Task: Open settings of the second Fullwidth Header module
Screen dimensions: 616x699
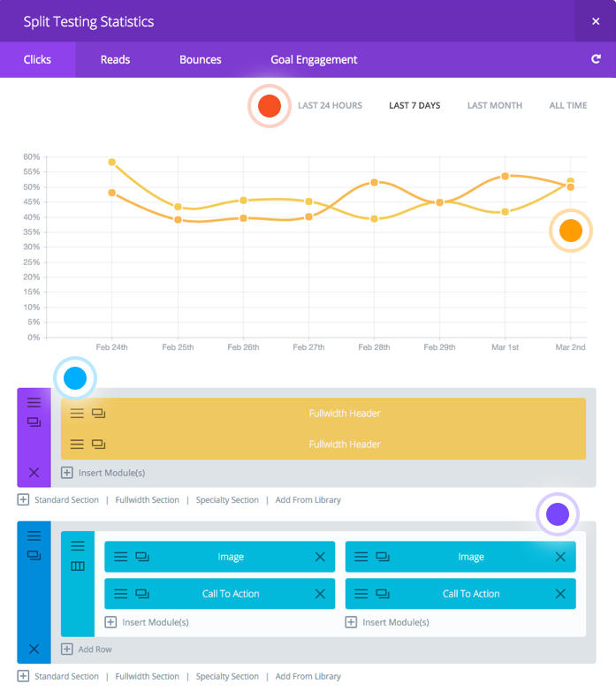Action: coord(77,444)
